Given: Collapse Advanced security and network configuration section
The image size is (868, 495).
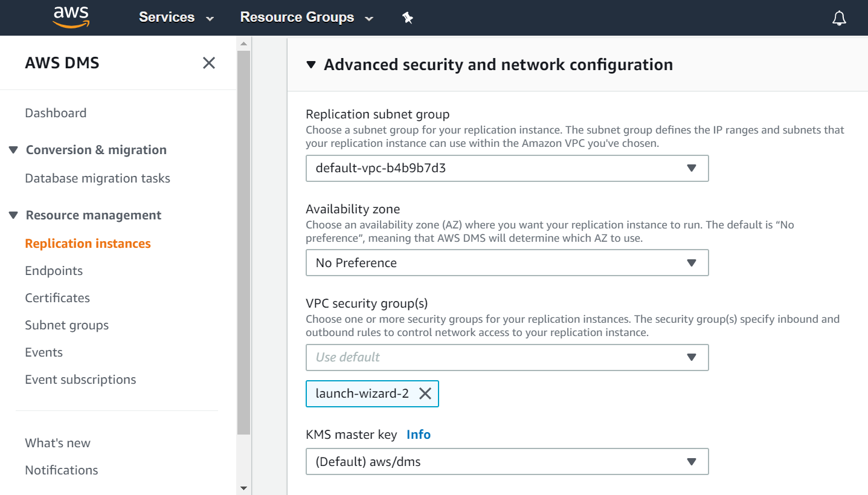Looking at the screenshot, I should click(x=311, y=65).
